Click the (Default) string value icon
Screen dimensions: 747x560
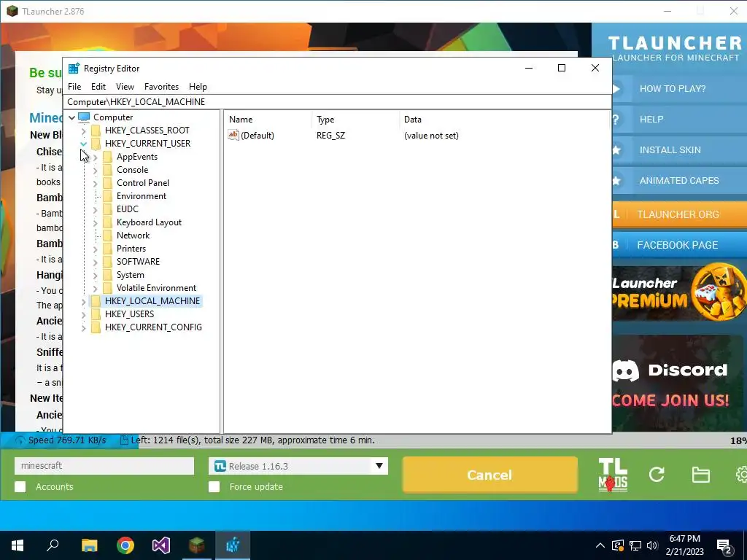[x=233, y=135]
